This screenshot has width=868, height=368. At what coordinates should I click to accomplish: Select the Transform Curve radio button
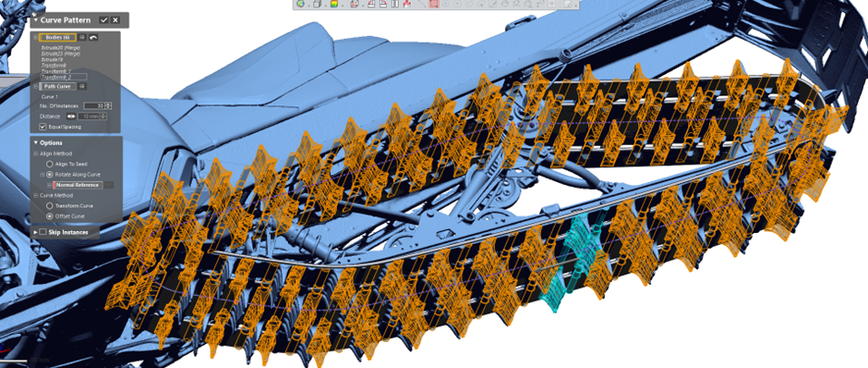click(x=49, y=205)
